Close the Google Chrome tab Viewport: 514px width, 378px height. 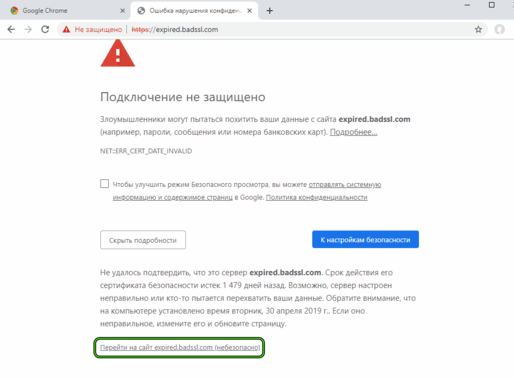click(122, 11)
